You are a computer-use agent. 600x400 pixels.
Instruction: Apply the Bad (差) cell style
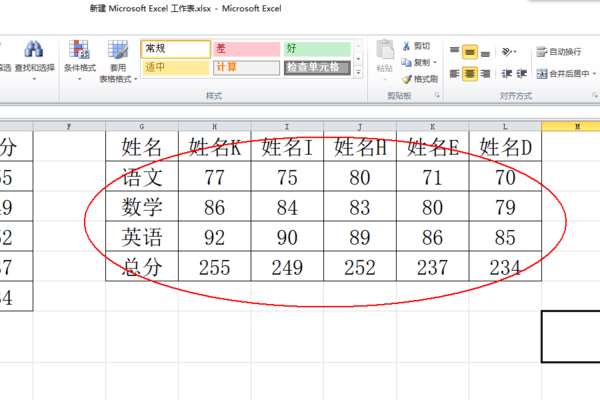[x=246, y=49]
